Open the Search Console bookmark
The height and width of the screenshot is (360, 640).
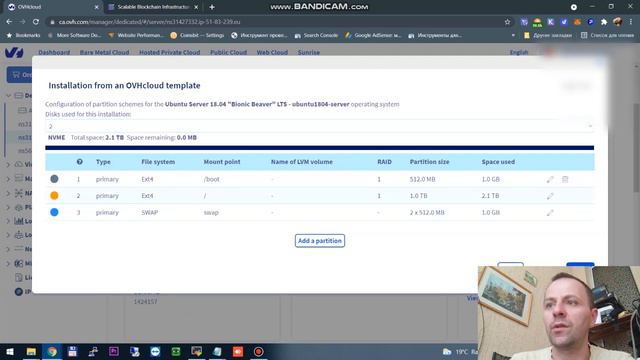pyautogui.click(x=316, y=36)
